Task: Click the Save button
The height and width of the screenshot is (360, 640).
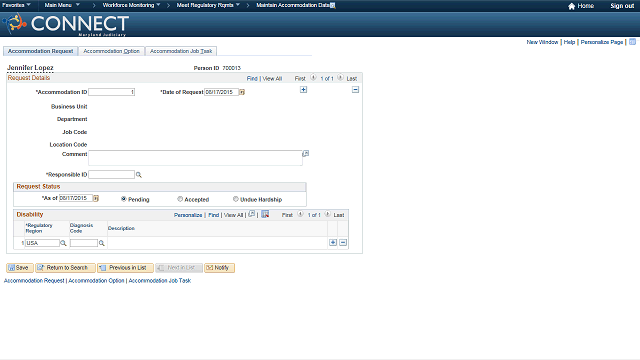Action: [19, 268]
